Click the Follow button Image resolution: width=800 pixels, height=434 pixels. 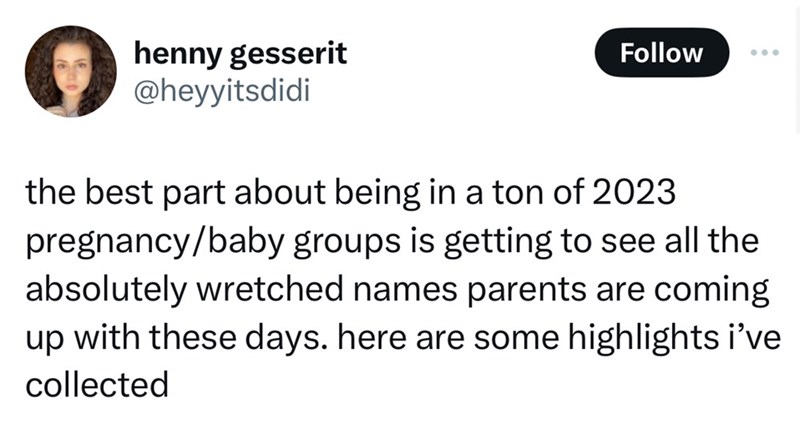click(661, 53)
